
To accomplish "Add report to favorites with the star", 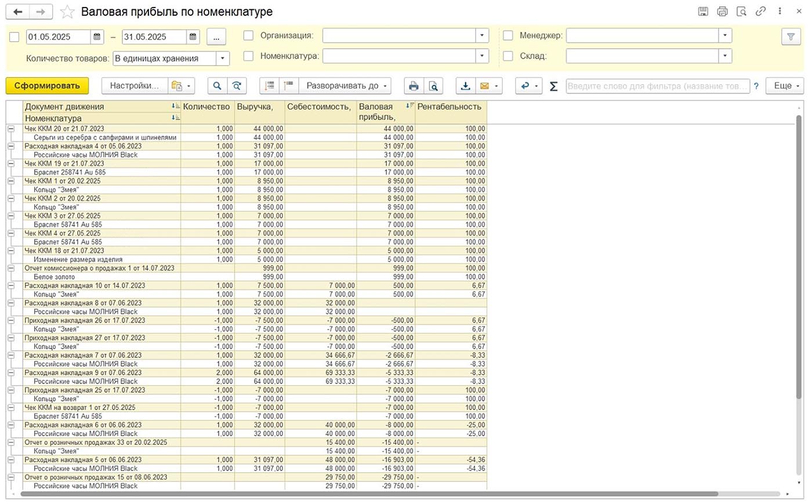I will tap(67, 12).
